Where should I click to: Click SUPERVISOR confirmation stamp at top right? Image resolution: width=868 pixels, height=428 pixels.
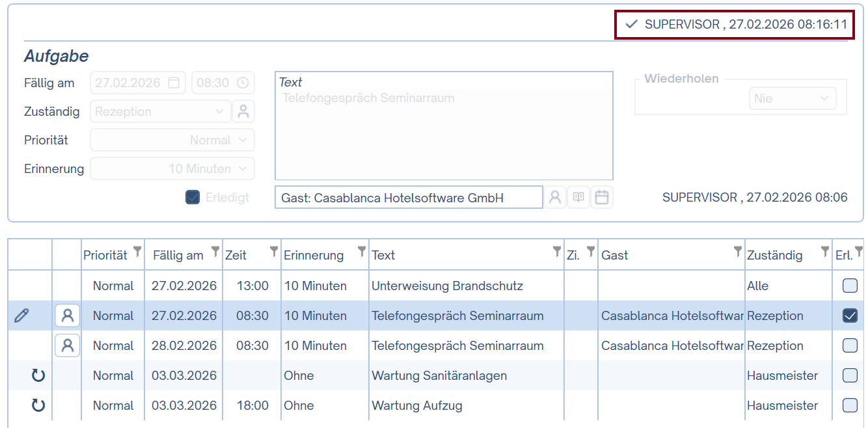735,25
